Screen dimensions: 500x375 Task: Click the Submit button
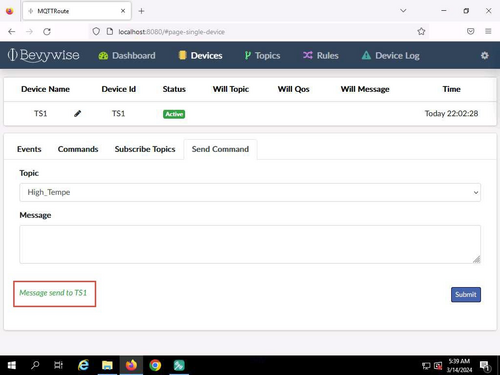pyautogui.click(x=466, y=294)
